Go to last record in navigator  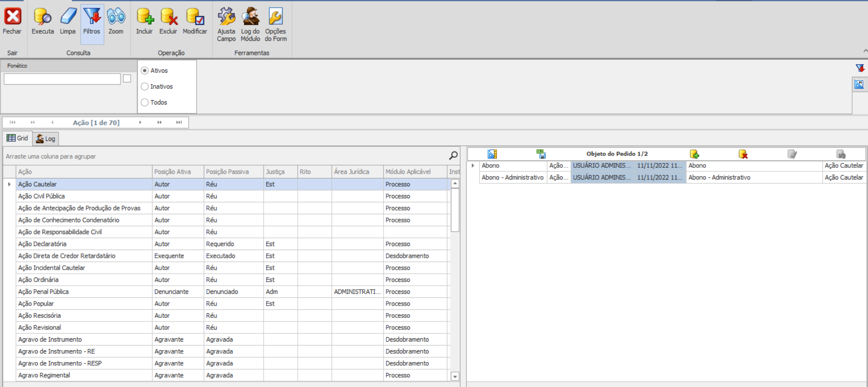pos(179,122)
